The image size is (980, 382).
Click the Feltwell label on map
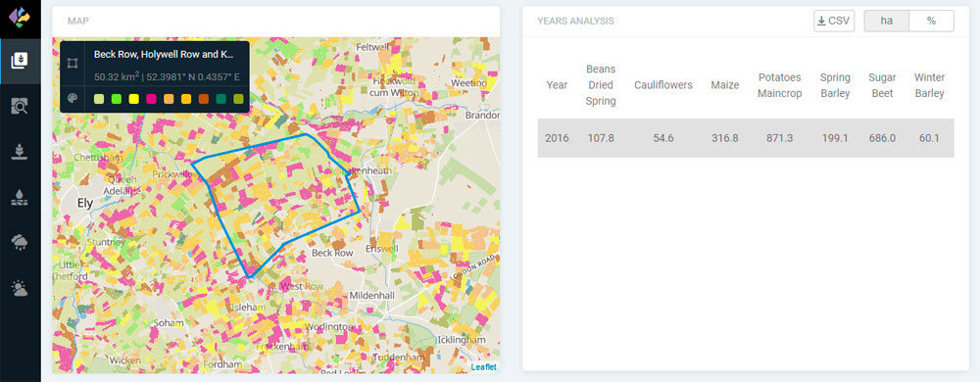371,47
